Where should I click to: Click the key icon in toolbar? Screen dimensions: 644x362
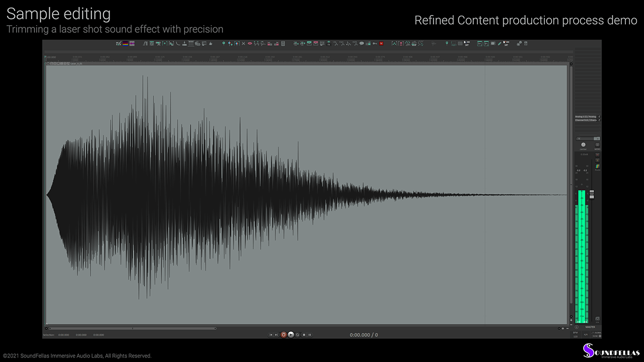[375, 44]
